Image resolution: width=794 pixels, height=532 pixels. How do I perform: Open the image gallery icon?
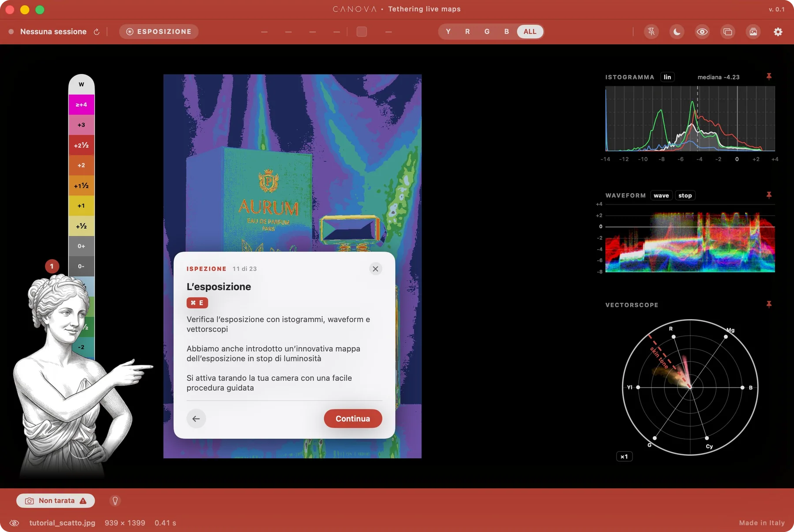753,32
